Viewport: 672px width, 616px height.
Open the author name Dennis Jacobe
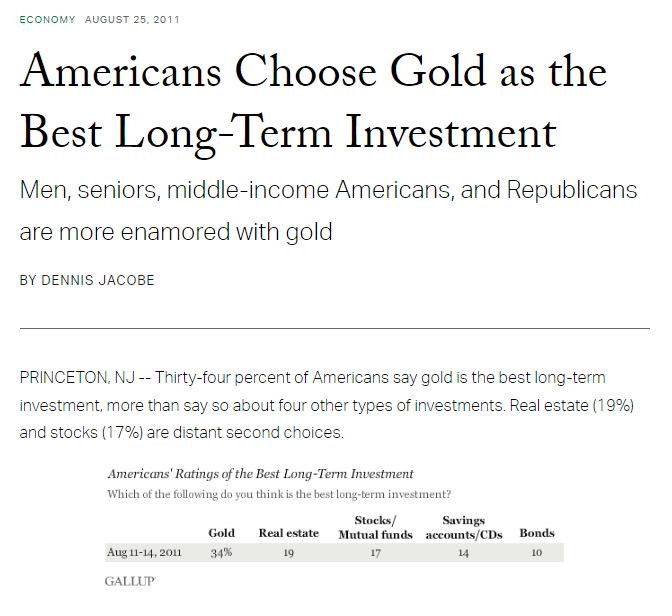click(x=98, y=280)
